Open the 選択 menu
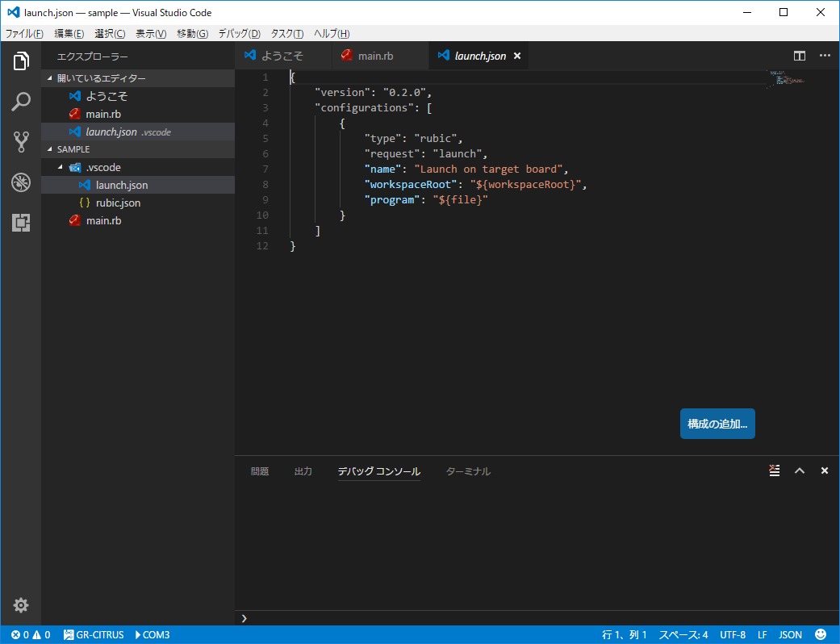The width and height of the screenshot is (840, 644). point(110,33)
